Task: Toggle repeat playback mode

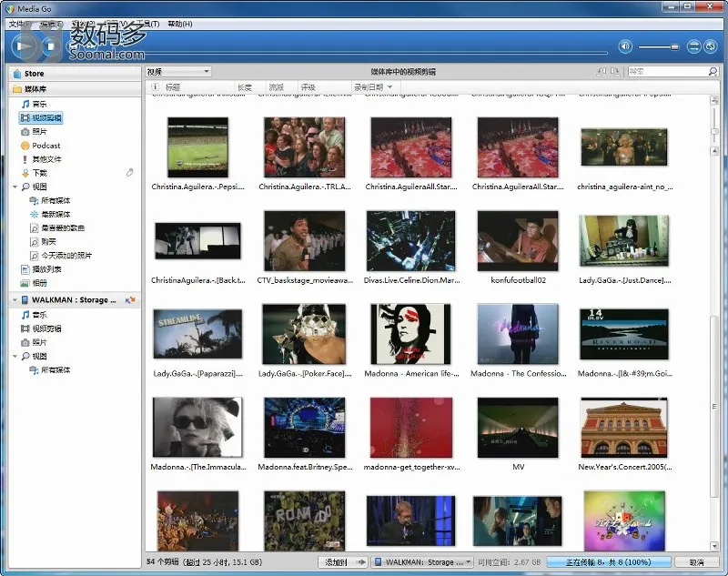Action: tap(710, 46)
